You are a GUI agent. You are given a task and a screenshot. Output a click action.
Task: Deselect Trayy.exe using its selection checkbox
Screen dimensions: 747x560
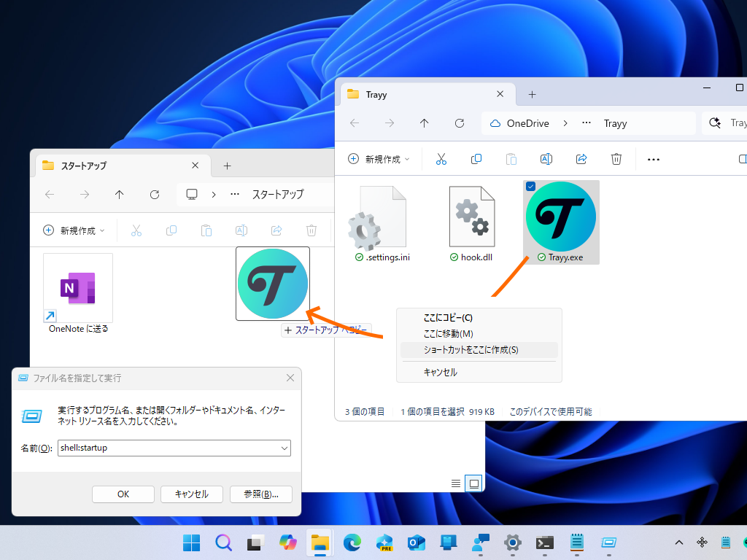(530, 187)
